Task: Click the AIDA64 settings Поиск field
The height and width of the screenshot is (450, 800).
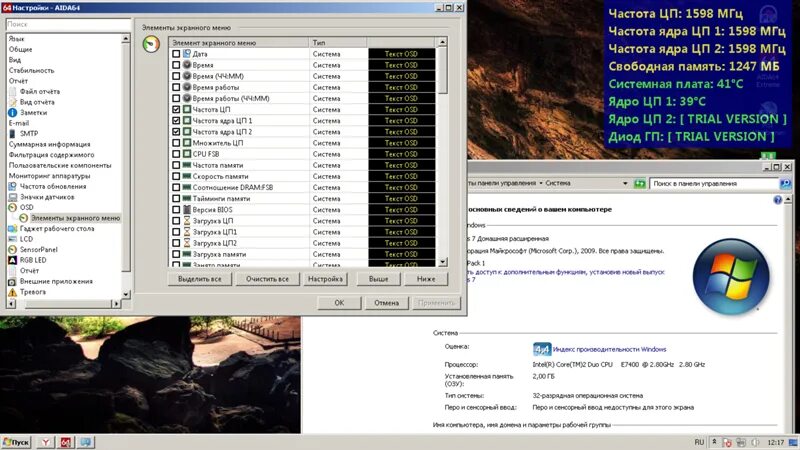Action: tap(68, 24)
